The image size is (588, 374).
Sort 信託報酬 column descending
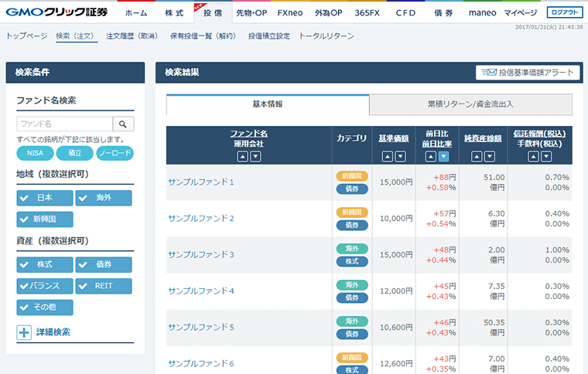pyautogui.click(x=546, y=157)
